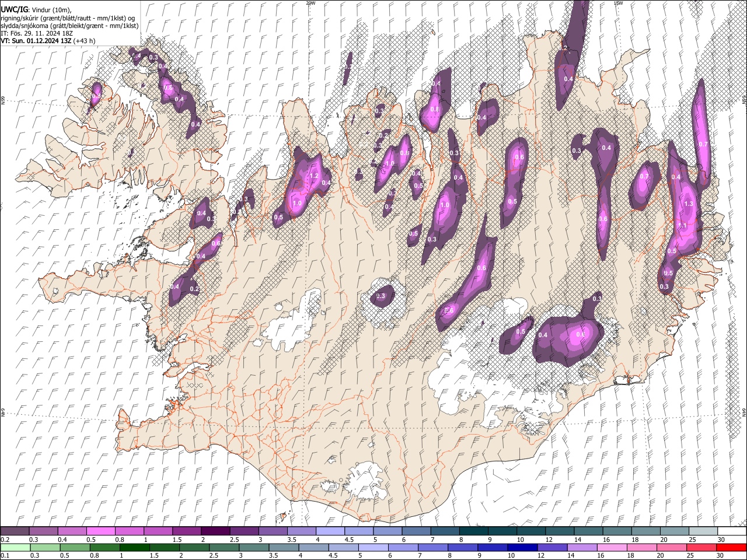Pick the 14–16 light purple swatch, lower legend
The height and width of the screenshot is (560, 747).
coord(581,547)
